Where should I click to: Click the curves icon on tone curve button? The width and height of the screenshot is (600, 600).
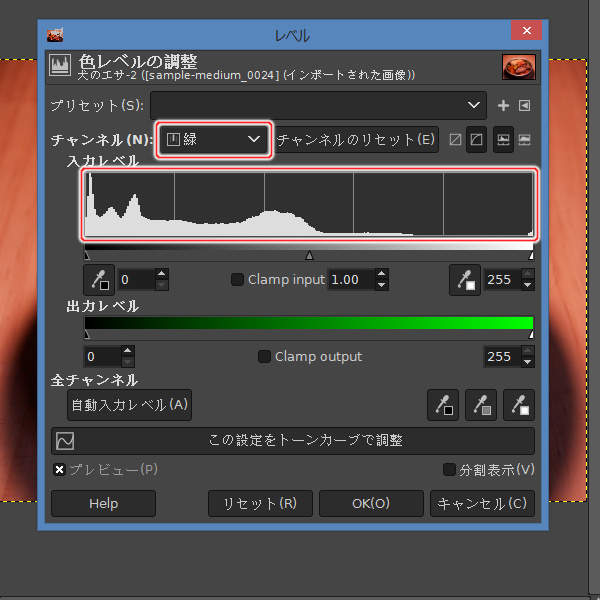point(65,440)
